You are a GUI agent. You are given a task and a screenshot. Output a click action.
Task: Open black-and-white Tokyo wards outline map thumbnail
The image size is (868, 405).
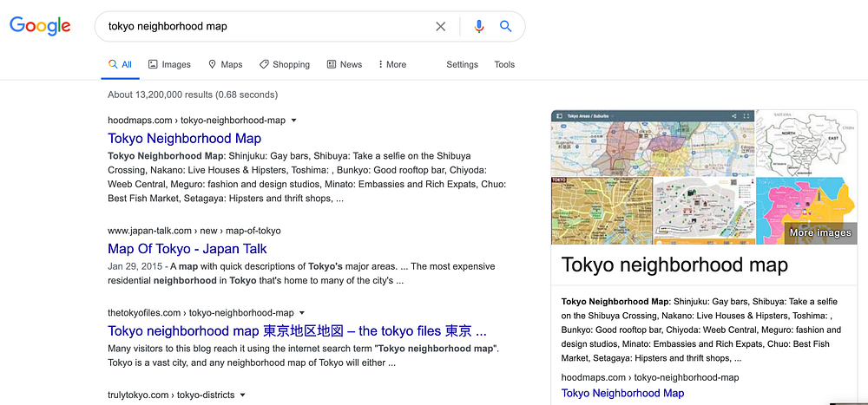pyautogui.click(x=806, y=143)
